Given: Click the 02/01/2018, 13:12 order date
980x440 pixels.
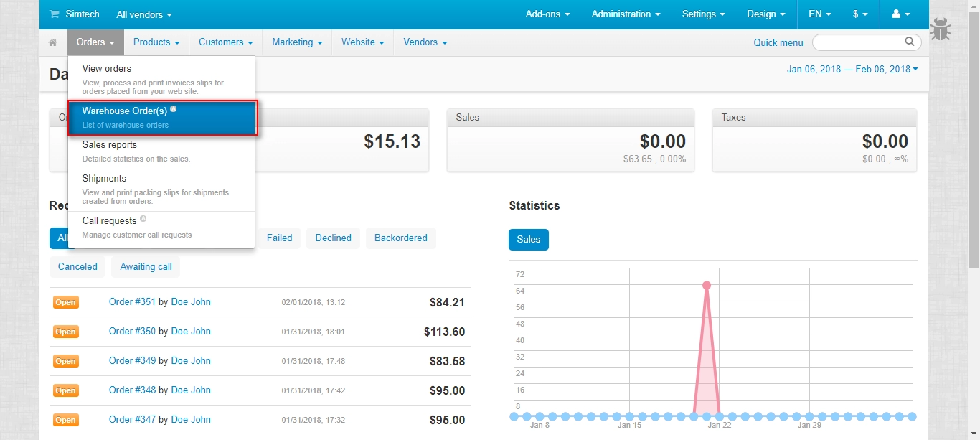Looking at the screenshot, I should (x=314, y=303).
